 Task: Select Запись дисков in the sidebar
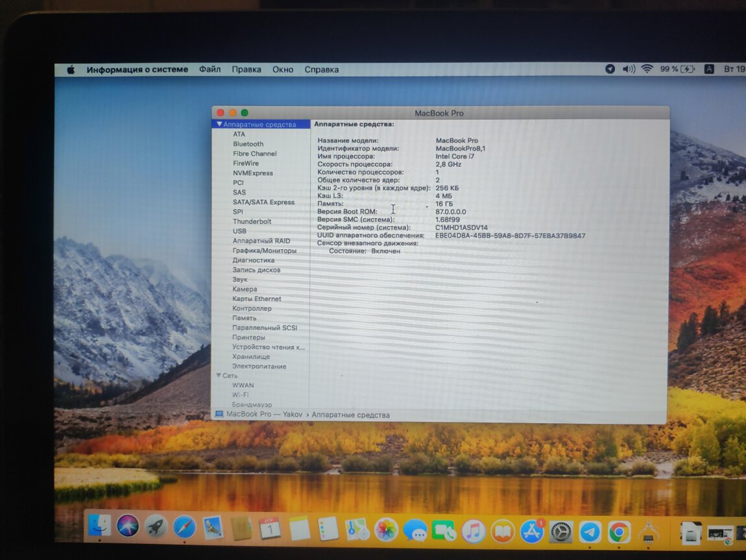point(256,270)
